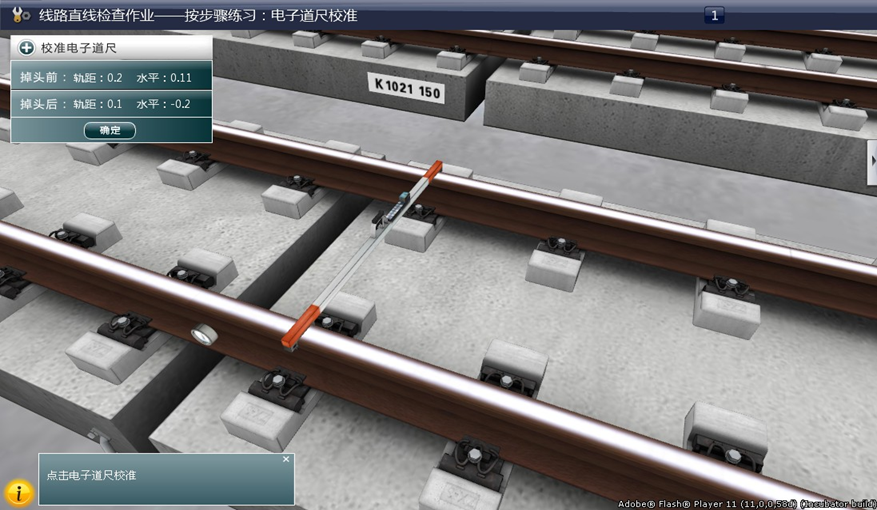This screenshot has height=510, width=877.
Task: Click the 点击电子道尺校准 hint text
Action: click(91, 475)
